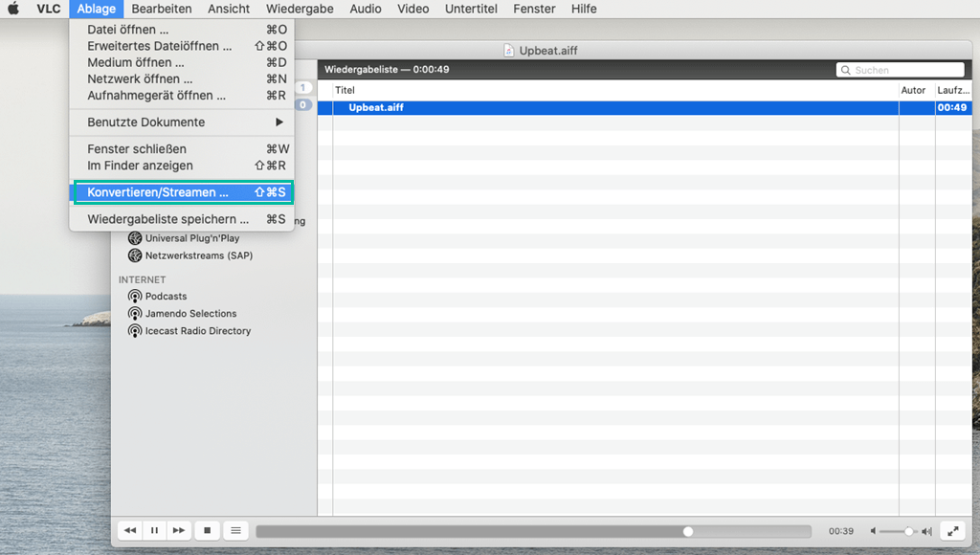980x555 pixels.
Task: Open the Bearbeiten menu
Action: click(x=161, y=9)
